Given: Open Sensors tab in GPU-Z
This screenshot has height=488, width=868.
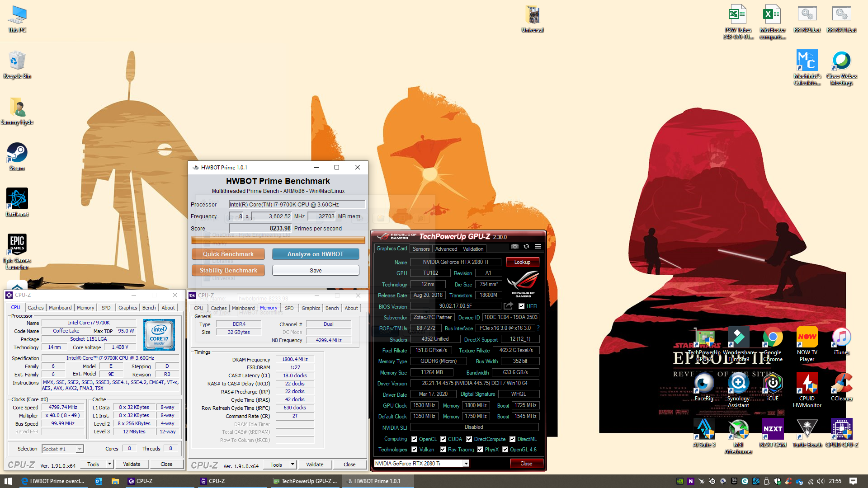Looking at the screenshot, I should tap(421, 249).
